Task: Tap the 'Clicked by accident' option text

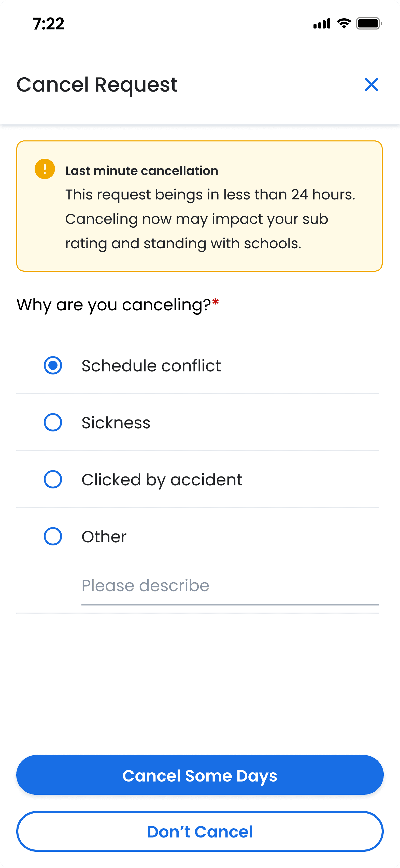Action: (x=162, y=480)
